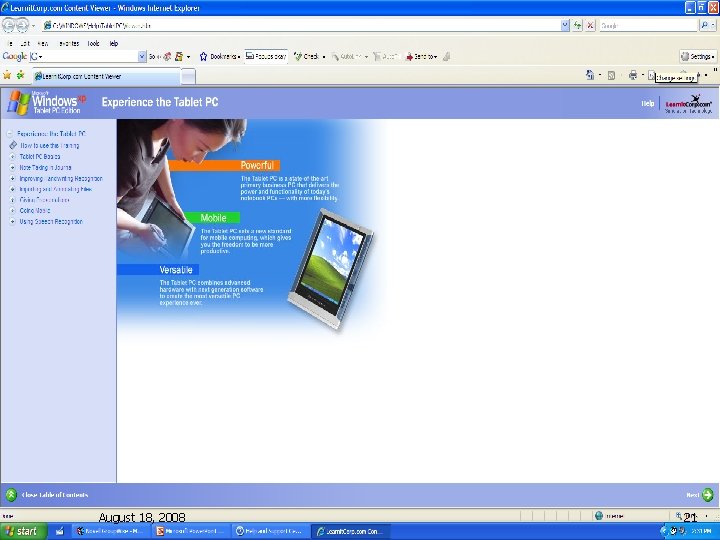Click the Print icon in the command bar
The height and width of the screenshot is (540, 720).
coord(633,75)
